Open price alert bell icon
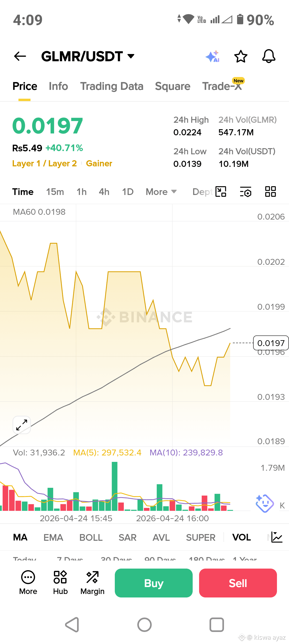Screen dimensions: 289x644 269,56
